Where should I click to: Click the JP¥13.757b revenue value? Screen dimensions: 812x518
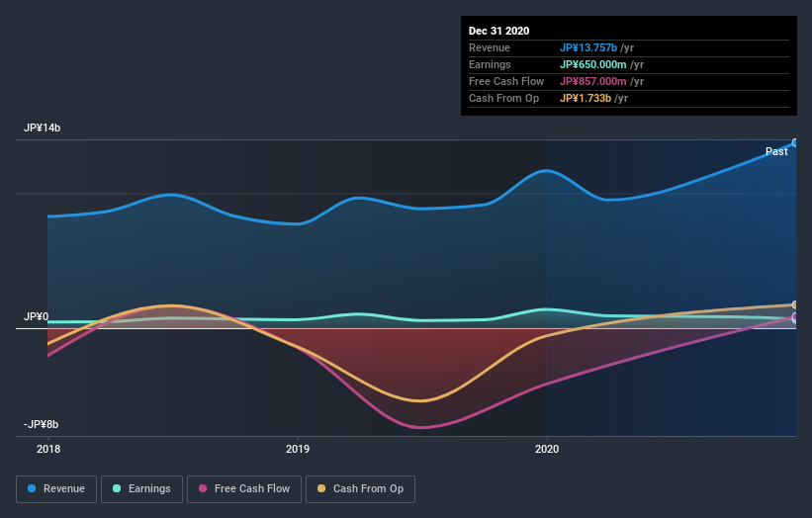588,47
